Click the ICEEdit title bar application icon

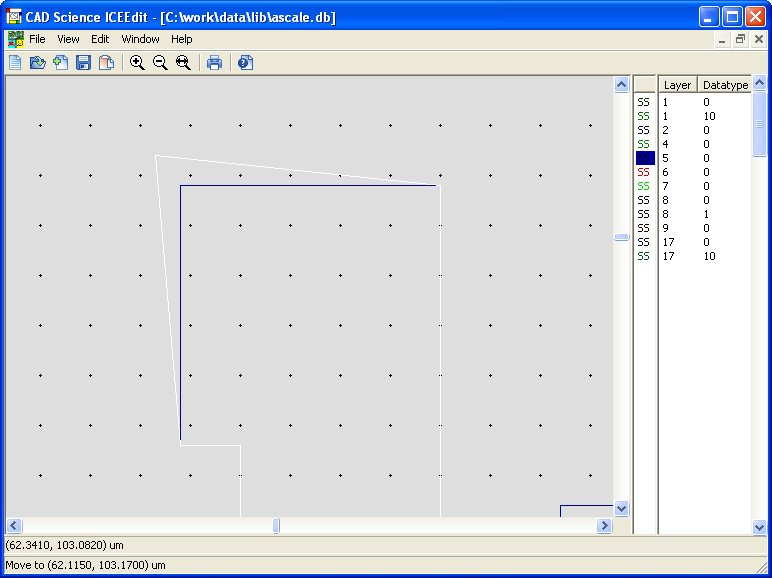[14, 17]
